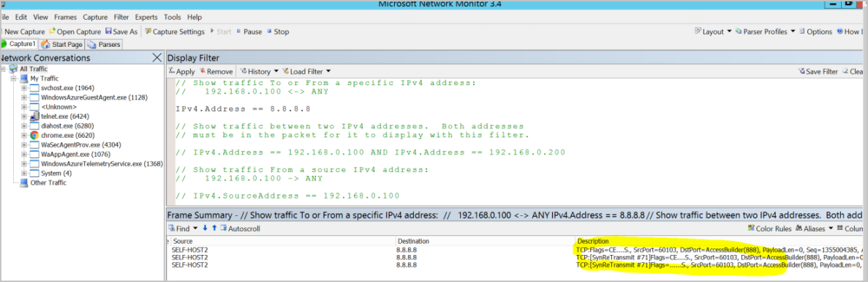
Task: Close the Network Conversations panel
Action: click(x=156, y=58)
